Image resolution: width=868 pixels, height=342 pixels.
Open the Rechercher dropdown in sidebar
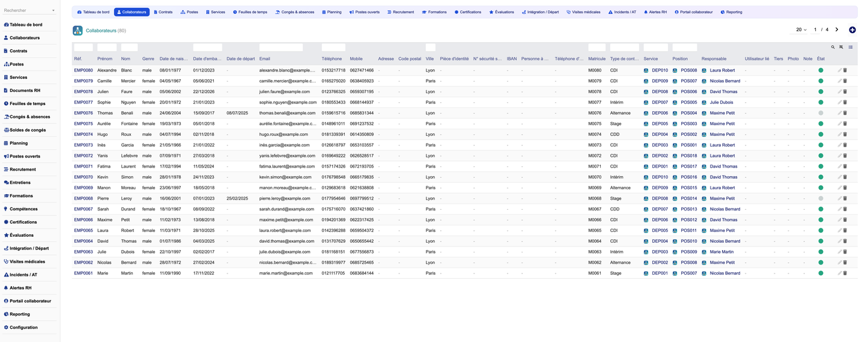(x=29, y=10)
